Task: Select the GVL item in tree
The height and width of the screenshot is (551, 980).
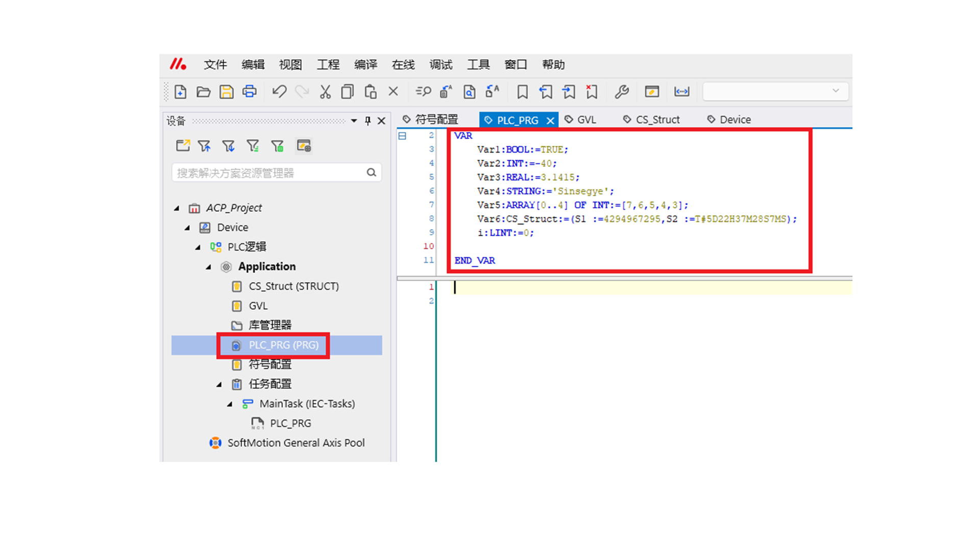Action: point(258,306)
